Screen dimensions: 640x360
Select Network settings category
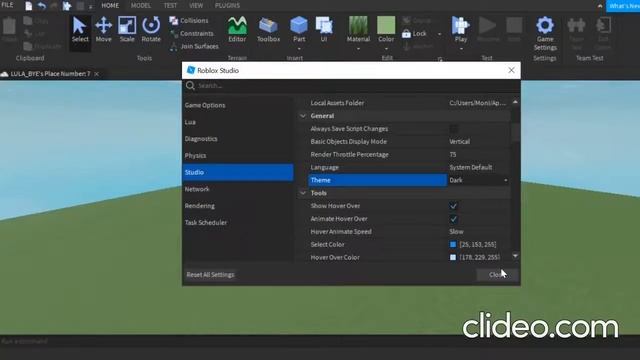(x=238, y=189)
